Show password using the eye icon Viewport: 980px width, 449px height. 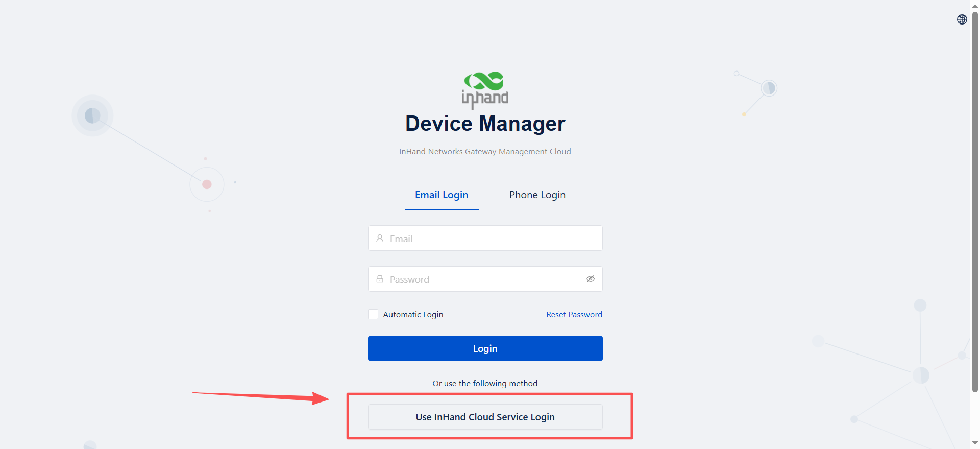[590, 279]
